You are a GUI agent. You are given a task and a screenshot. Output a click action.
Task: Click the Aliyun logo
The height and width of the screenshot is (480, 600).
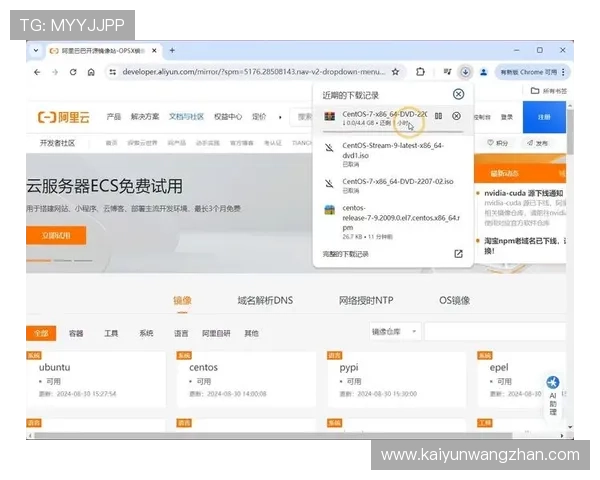64,117
